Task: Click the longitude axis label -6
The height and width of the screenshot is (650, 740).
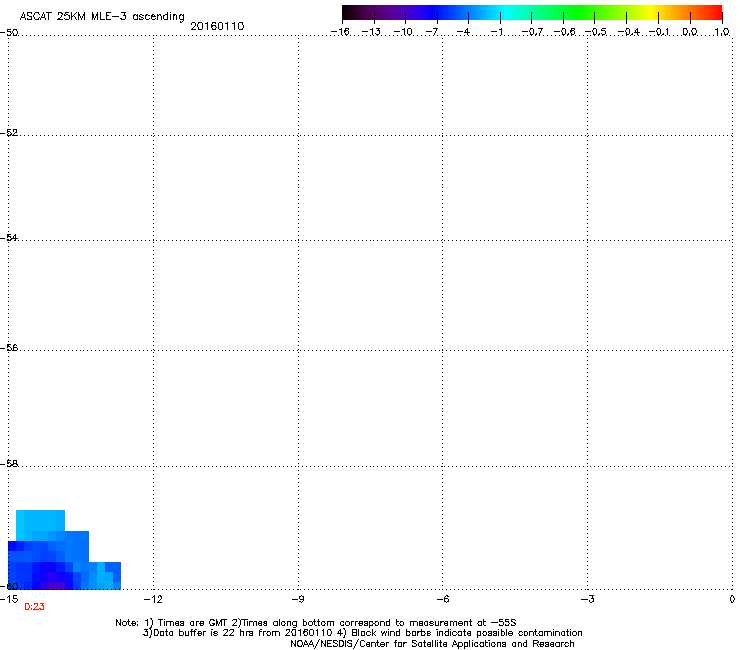Action: click(442, 599)
